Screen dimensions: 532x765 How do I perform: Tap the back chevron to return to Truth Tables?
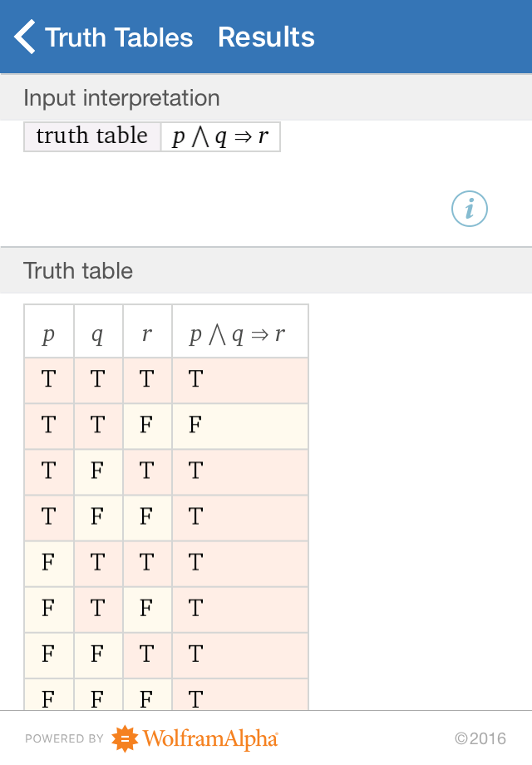pyautogui.click(x=23, y=37)
